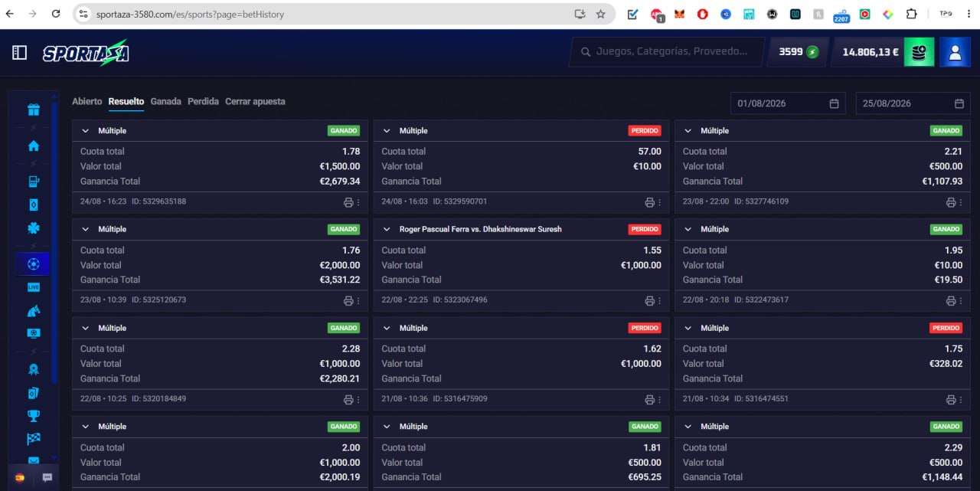This screenshot has width=980, height=491.
Task: Click the blue sidebar scrollbar
Action: [x=54, y=241]
